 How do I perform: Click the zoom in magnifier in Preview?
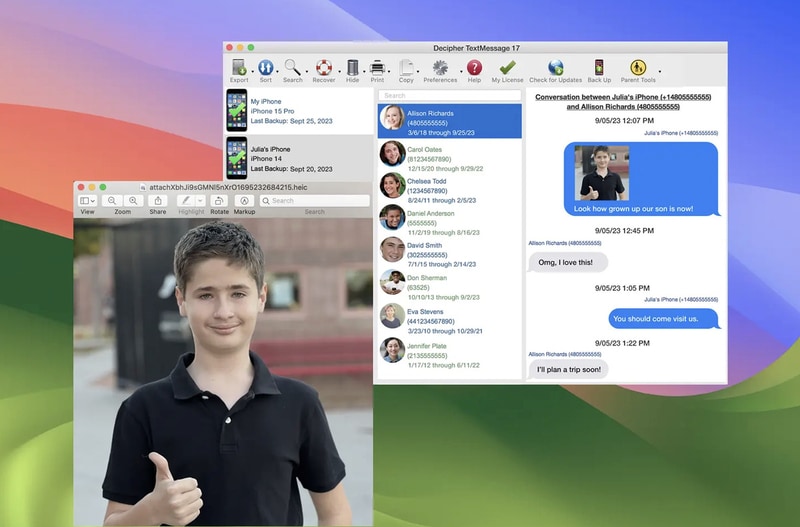click(133, 201)
